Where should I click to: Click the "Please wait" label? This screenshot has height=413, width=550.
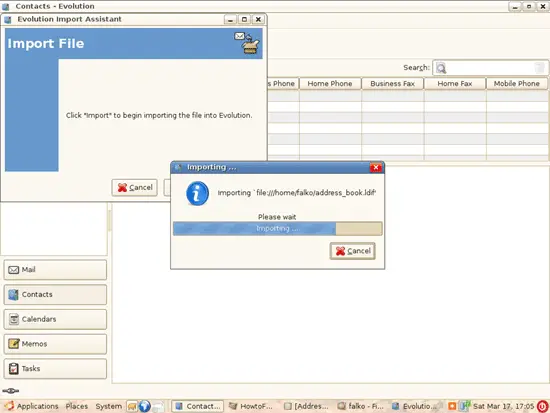coord(277,217)
